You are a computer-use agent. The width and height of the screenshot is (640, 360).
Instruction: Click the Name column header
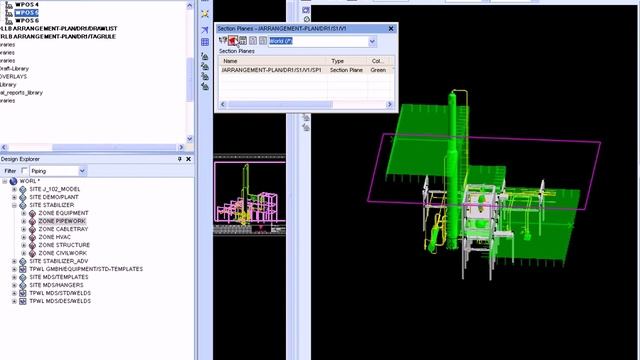273,61
